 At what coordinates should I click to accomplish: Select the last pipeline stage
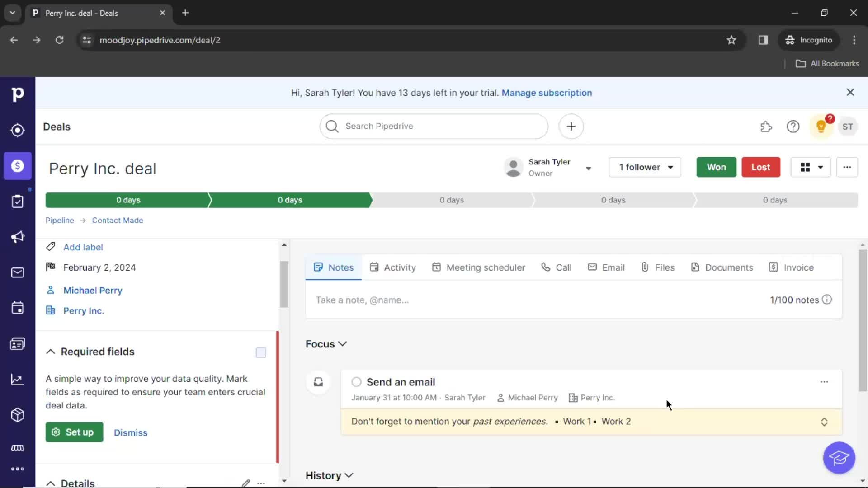point(775,200)
